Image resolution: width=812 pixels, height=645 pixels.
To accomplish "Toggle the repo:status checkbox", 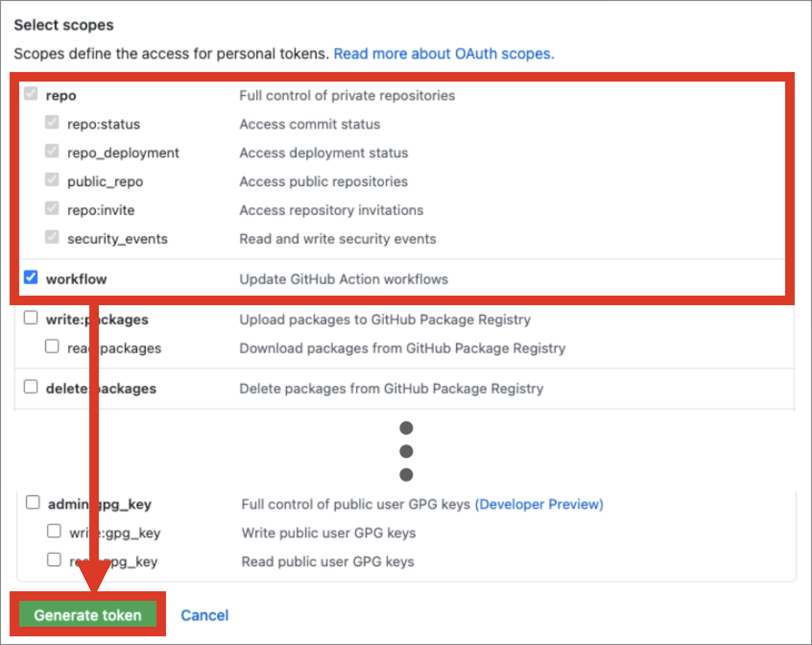I will click(51, 122).
